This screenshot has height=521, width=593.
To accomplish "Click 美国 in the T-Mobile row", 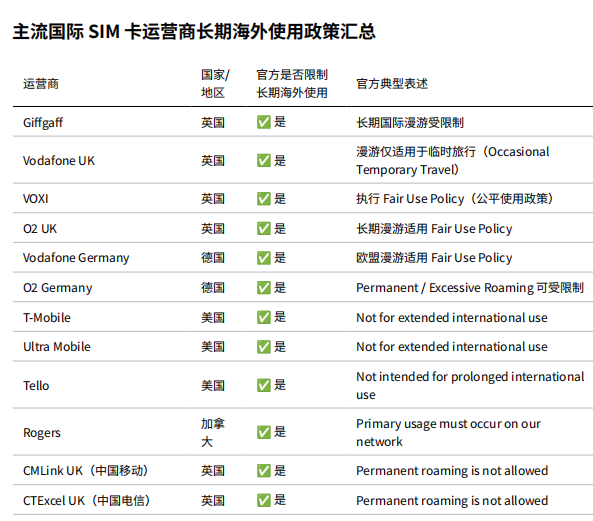I will [213, 318].
